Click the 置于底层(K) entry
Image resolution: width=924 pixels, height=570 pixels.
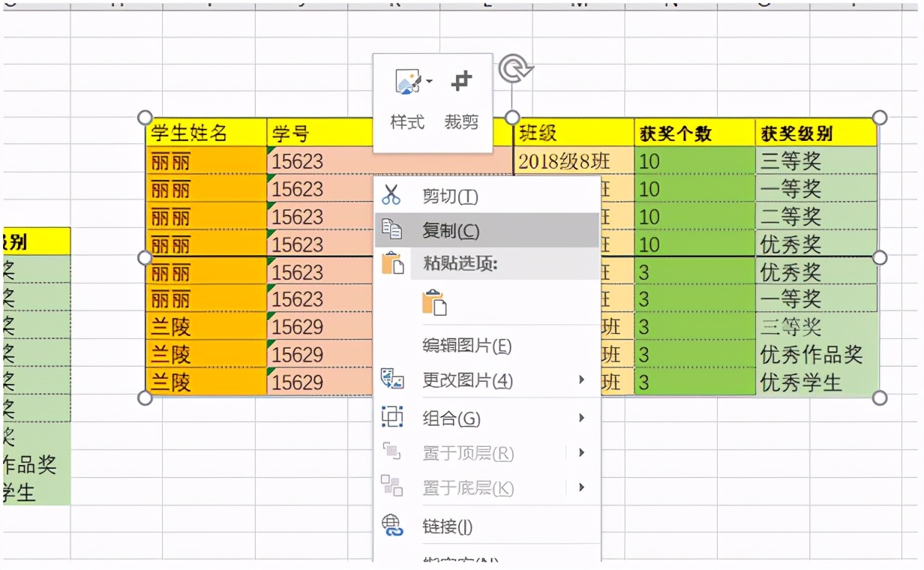tap(487, 488)
